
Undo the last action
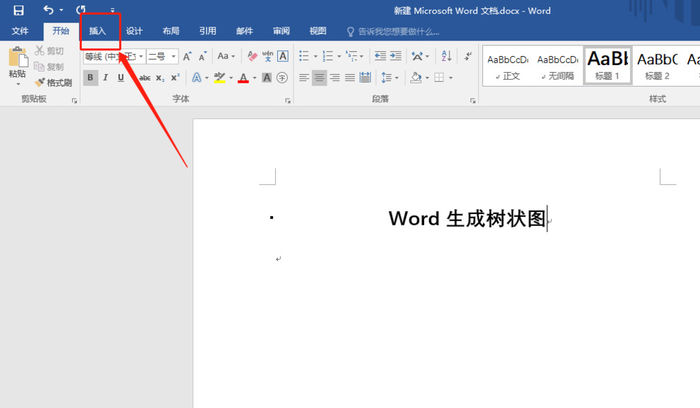[48, 9]
